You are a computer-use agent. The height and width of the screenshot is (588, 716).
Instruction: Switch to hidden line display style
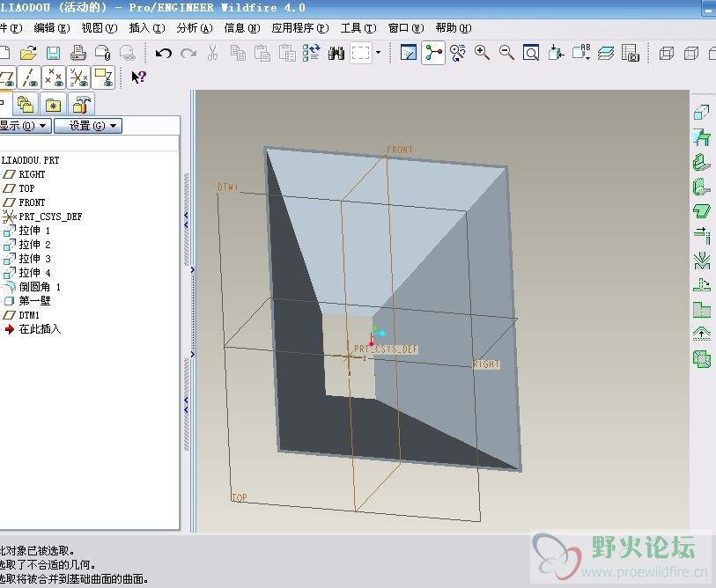tap(691, 54)
